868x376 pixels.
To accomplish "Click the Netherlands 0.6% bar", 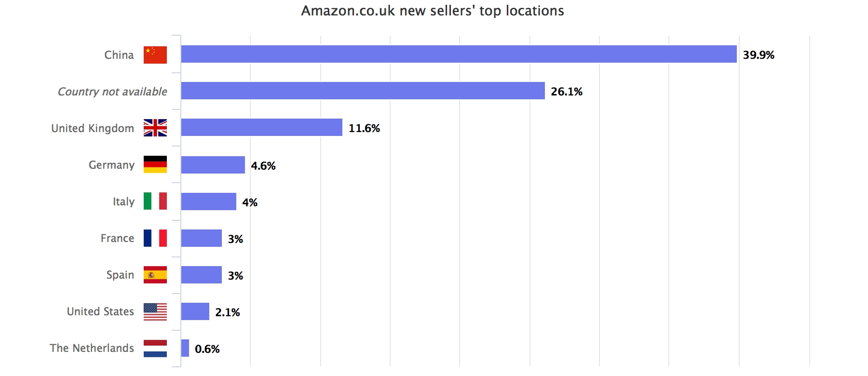I will pos(185,348).
